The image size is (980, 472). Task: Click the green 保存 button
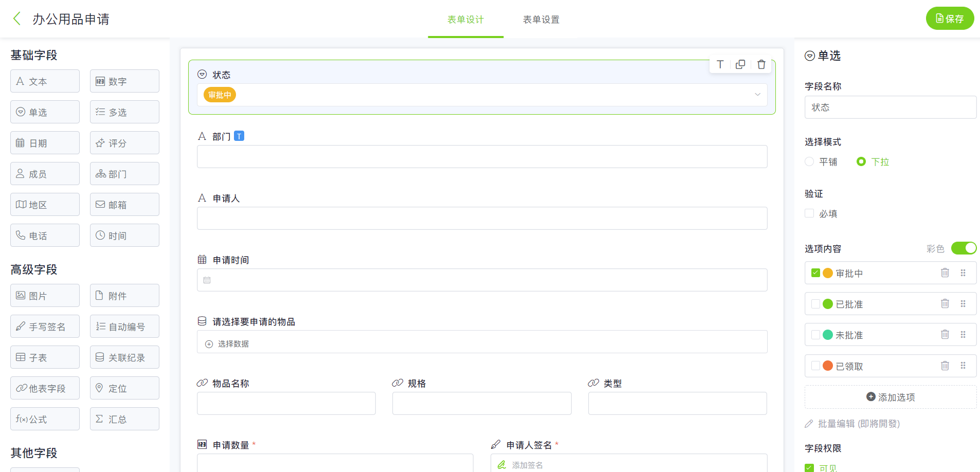pos(950,19)
